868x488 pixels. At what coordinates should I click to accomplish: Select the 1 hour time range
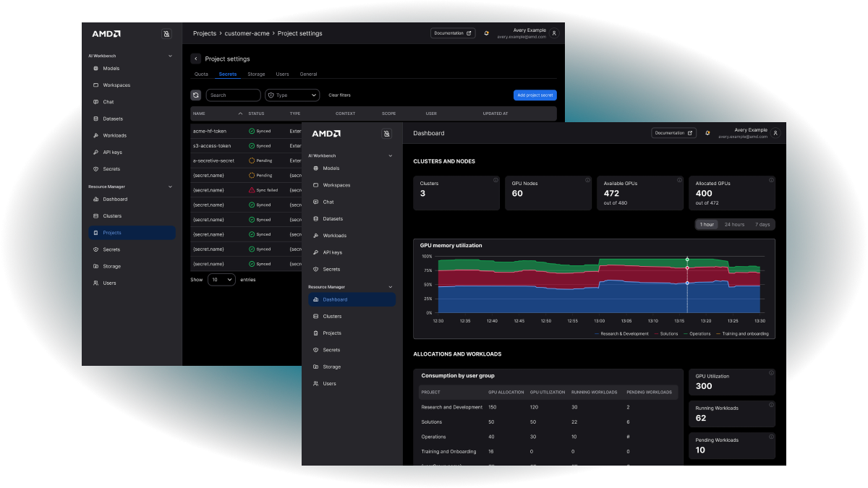707,225
